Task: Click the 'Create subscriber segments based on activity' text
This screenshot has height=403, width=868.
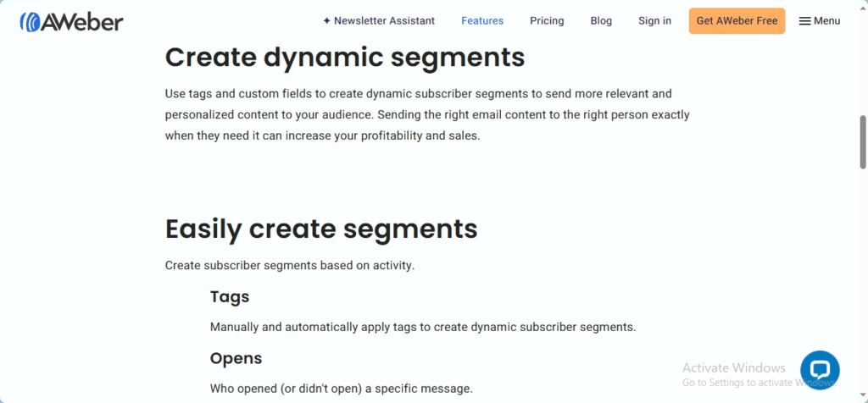Action: click(290, 265)
